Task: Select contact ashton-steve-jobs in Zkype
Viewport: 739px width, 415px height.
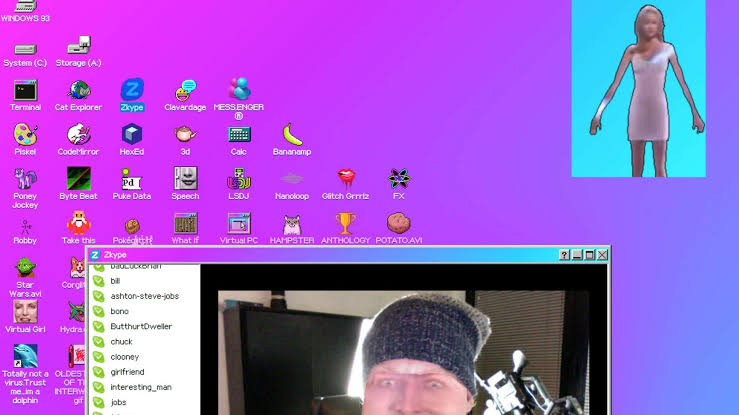Action: tap(144, 296)
